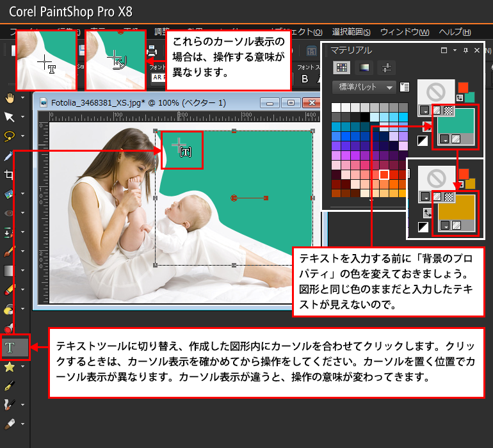Image resolution: width=493 pixels, height=448 pixels.
Task: Expand the star shape tool flyout arrow
Action: point(23,367)
